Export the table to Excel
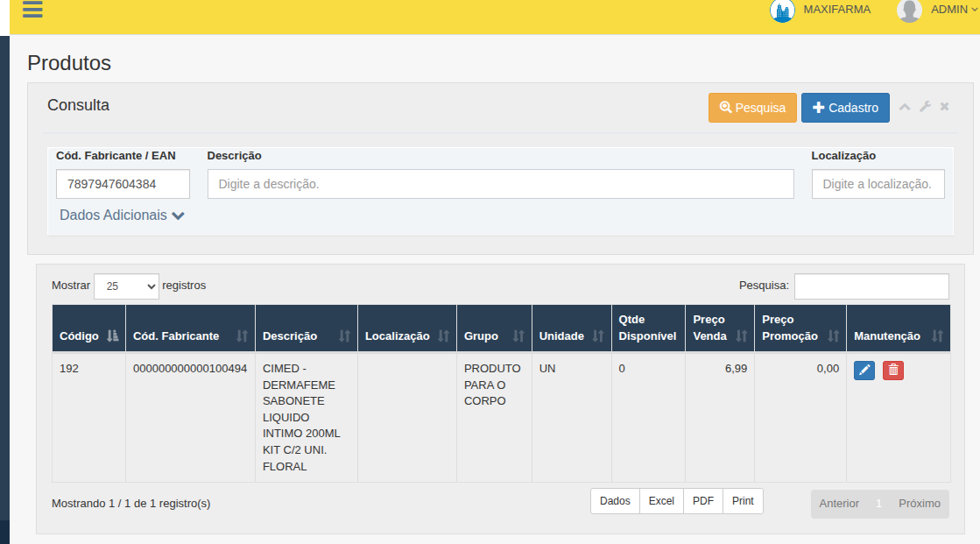This screenshot has height=544, width=980. [661, 501]
